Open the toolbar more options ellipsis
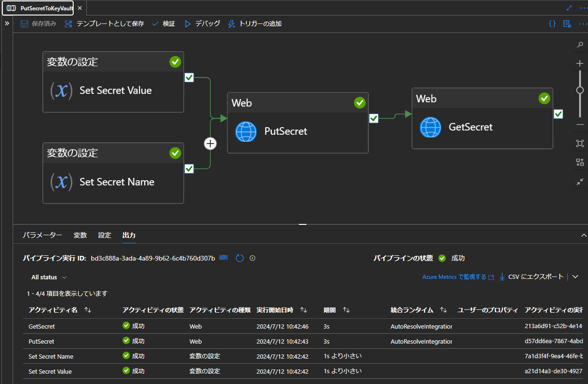 pyautogui.click(x=582, y=23)
